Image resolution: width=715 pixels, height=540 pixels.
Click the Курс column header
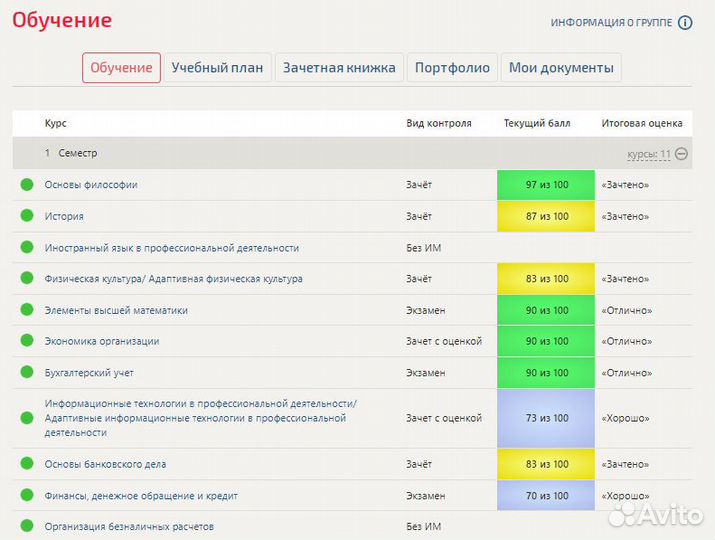tap(56, 123)
